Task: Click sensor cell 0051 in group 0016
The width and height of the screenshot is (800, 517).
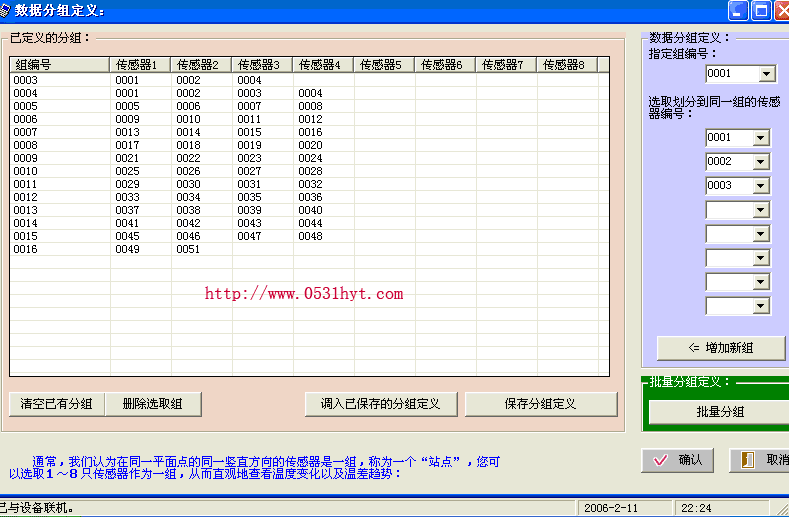Action: pos(188,250)
